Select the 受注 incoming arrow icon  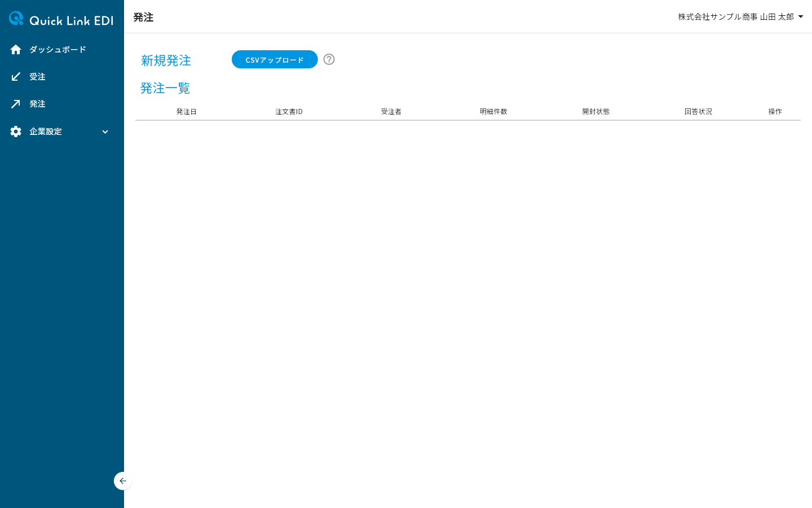click(16, 77)
